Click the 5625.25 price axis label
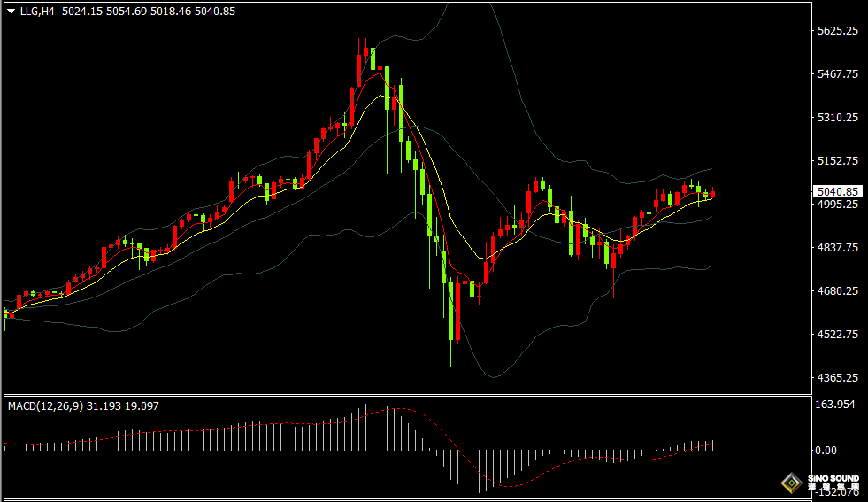Image resolution: width=868 pixels, height=502 pixels. 837,31
